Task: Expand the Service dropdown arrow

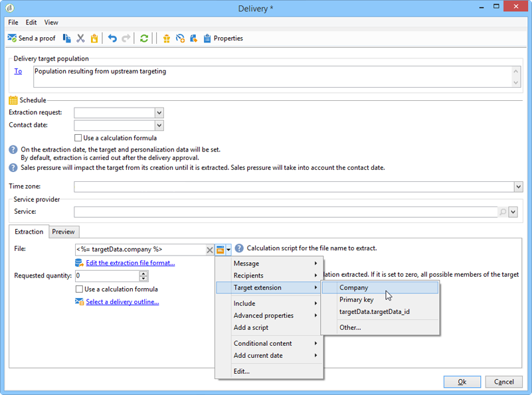Action: [513, 212]
